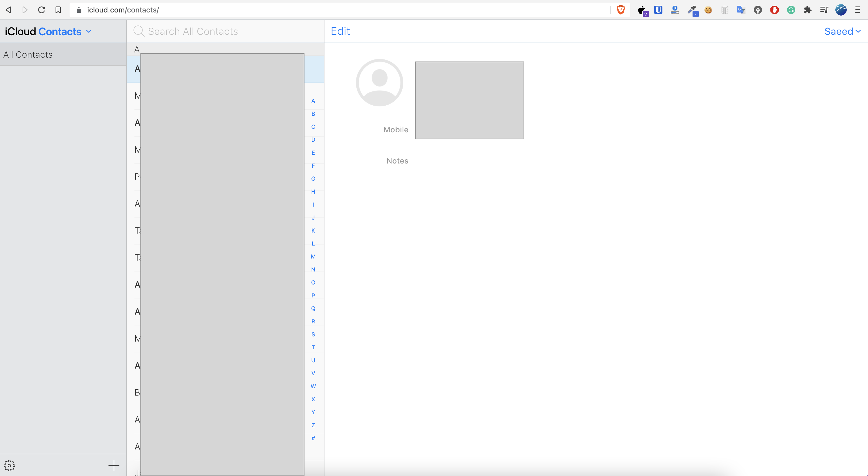This screenshot has height=476, width=868.
Task: Expand the iCloud Contacts app switcher
Action: [89, 31]
